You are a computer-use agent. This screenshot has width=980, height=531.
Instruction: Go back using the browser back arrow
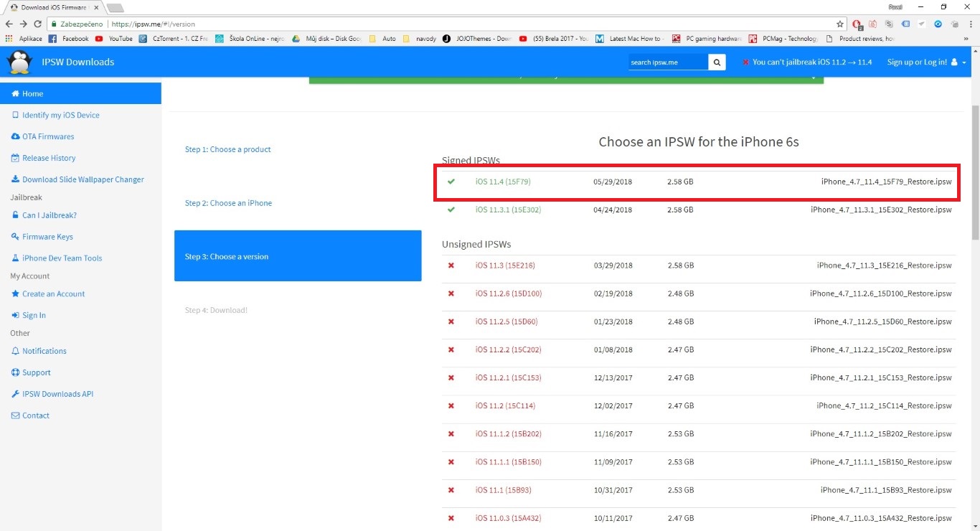(8, 24)
